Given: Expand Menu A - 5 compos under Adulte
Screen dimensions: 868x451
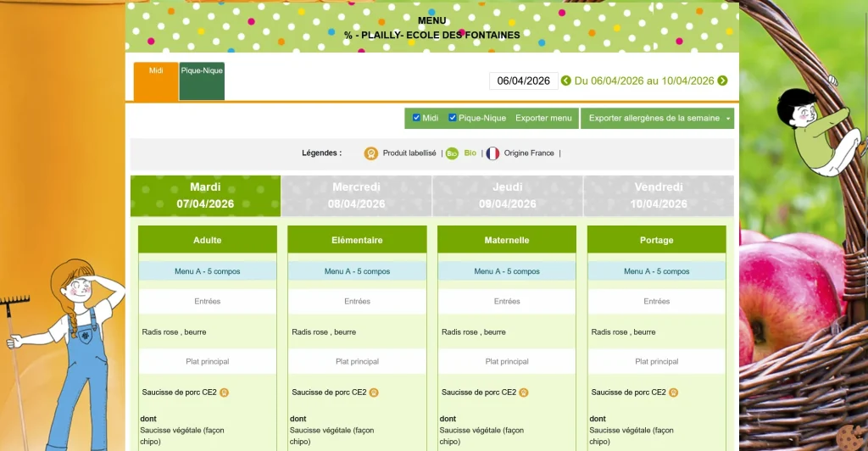Looking at the screenshot, I should (x=207, y=271).
